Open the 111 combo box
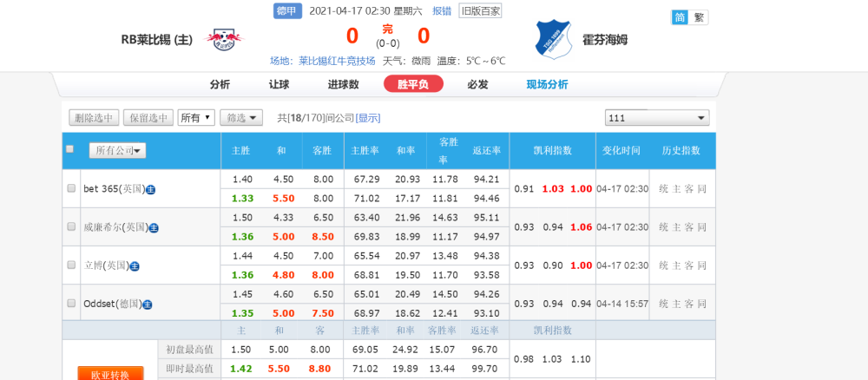 click(657, 118)
